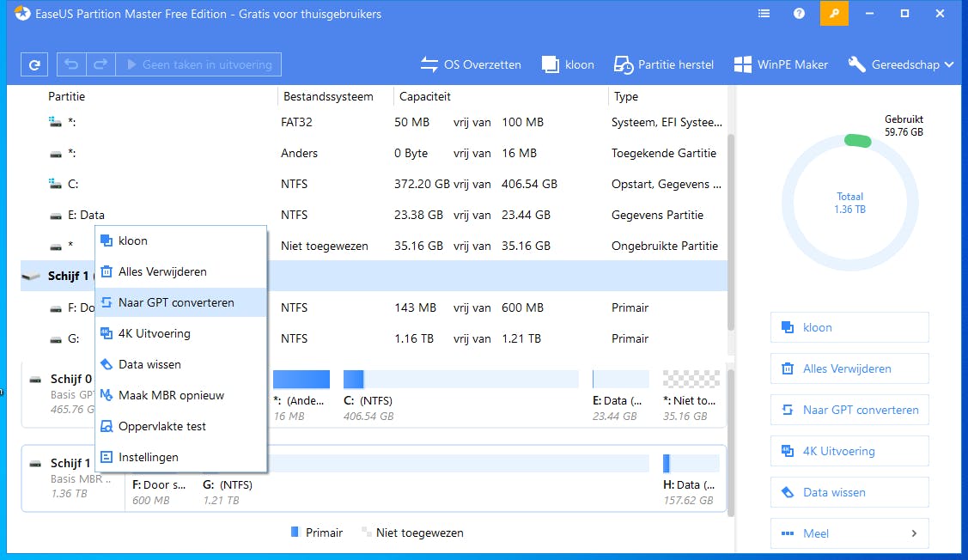Click the orange key activation icon

(x=834, y=14)
